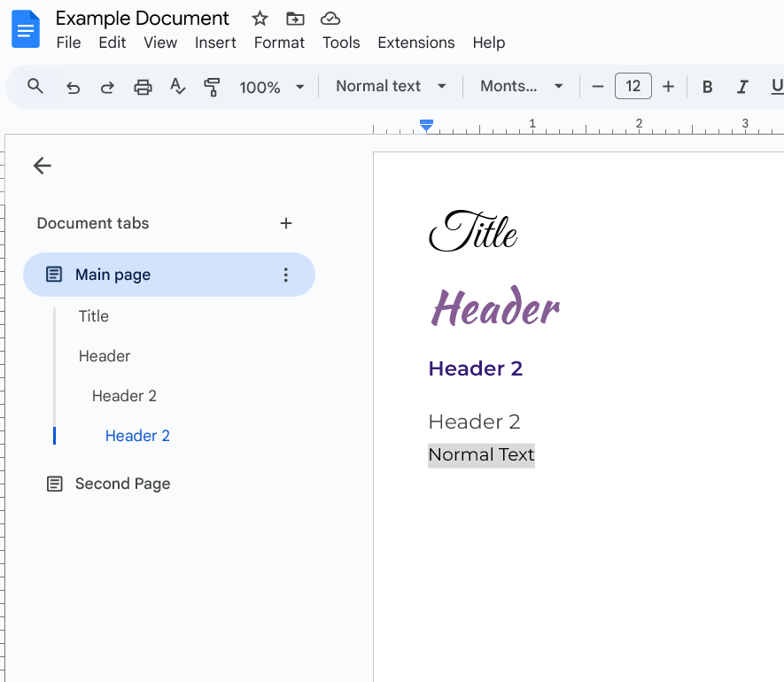Add a new document tab
784x682 pixels.
(286, 223)
